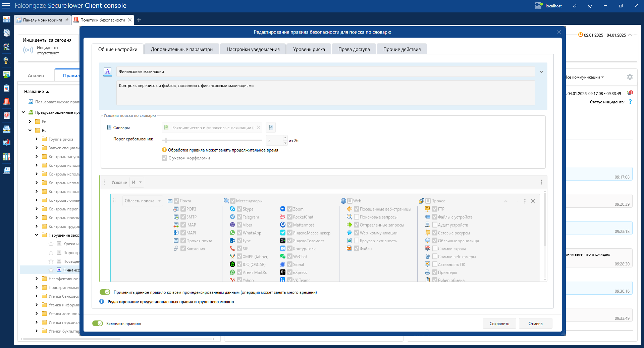The height and width of the screenshot is (348, 644).
Task: Open the hamburger menu in title bar
Action: [6, 6]
